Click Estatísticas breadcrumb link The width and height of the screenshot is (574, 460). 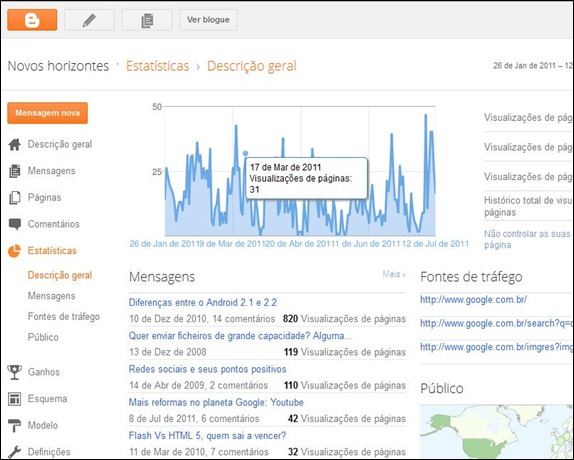click(x=157, y=66)
